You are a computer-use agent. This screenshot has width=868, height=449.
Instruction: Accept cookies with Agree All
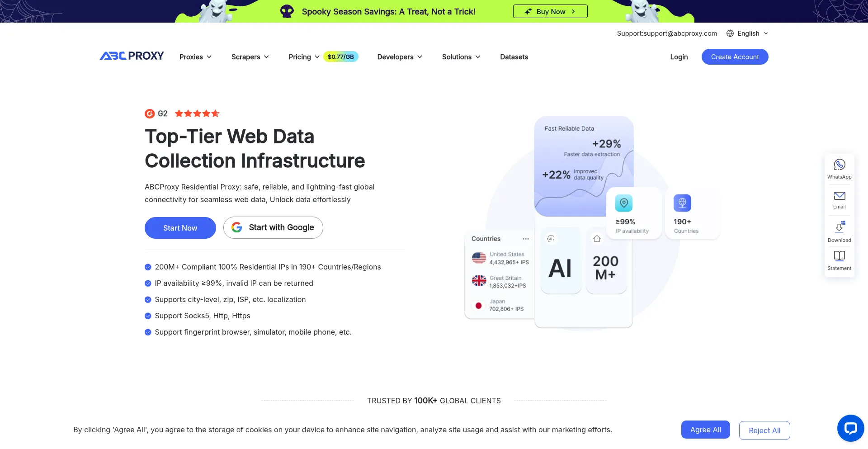click(705, 430)
